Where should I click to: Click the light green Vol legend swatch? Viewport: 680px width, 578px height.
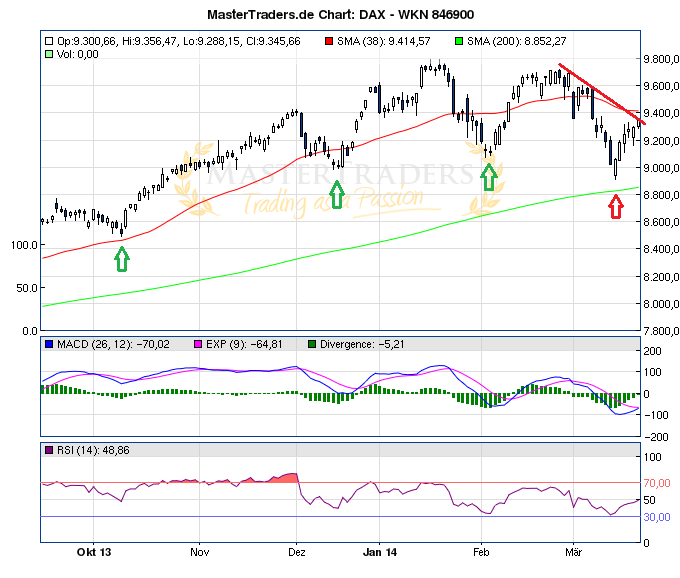pyautogui.click(x=49, y=54)
